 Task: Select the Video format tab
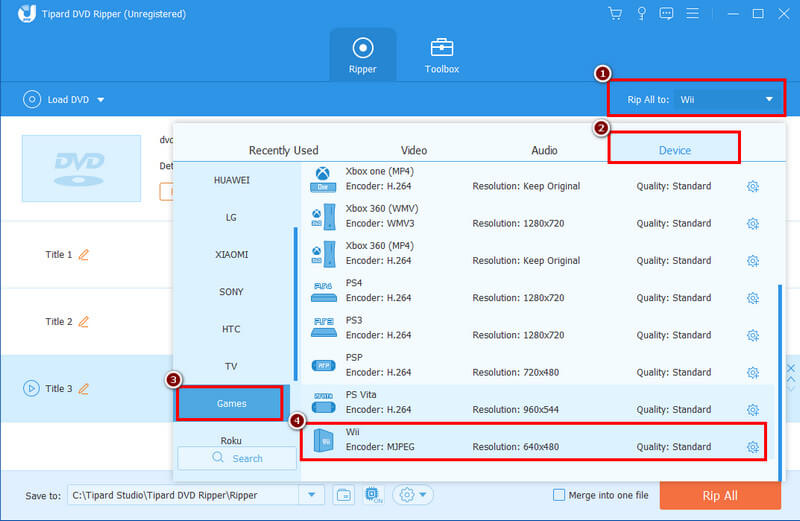pyautogui.click(x=414, y=151)
